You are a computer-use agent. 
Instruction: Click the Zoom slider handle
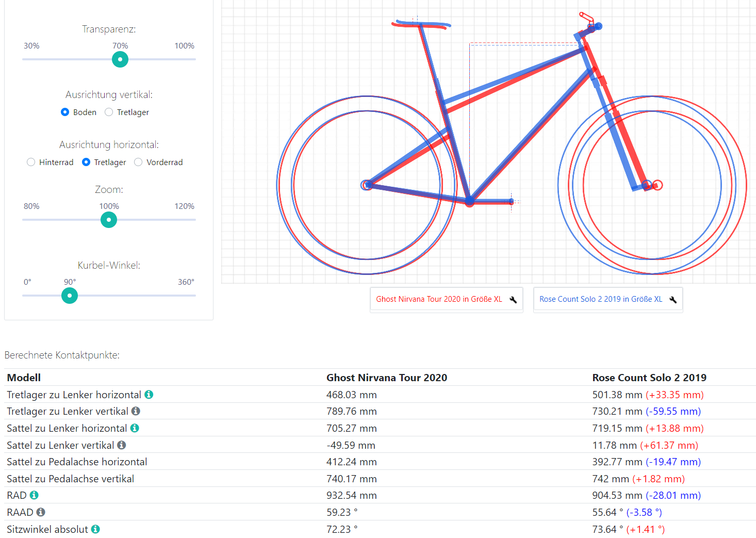(x=109, y=220)
